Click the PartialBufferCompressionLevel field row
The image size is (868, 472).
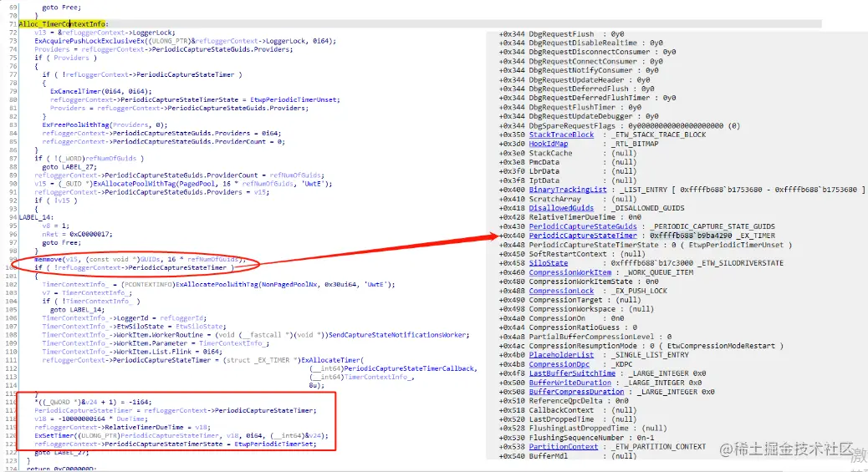point(585,337)
